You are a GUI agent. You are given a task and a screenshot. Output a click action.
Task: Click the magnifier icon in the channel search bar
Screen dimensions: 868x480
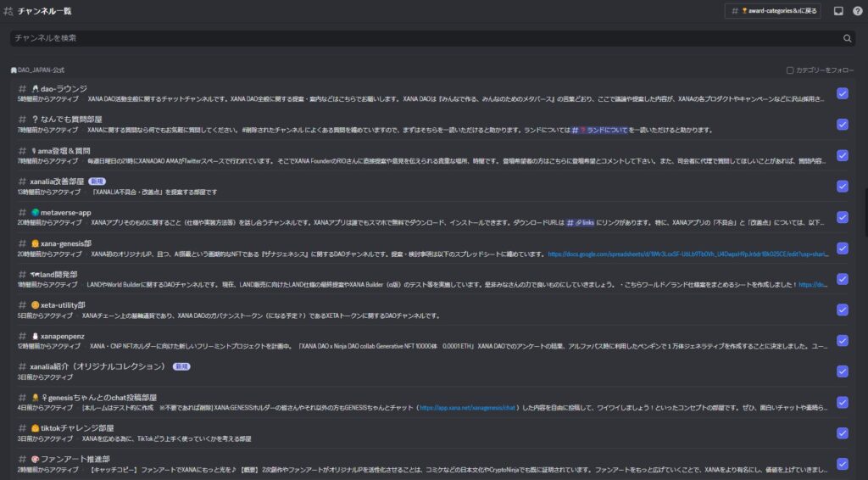[847, 38]
